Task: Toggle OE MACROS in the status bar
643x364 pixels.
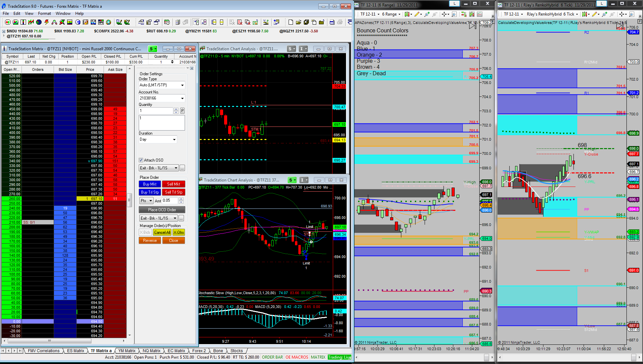Action: [x=297, y=357]
